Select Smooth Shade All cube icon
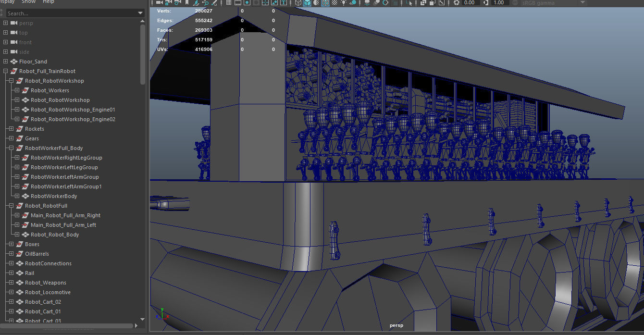Image resolution: width=644 pixels, height=335 pixels. coord(307,3)
